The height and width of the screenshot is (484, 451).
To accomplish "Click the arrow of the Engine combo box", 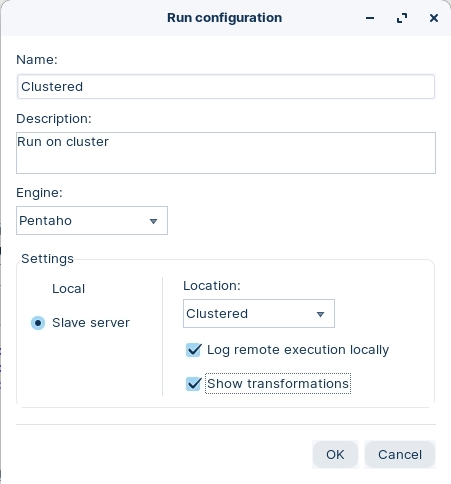I will (x=153, y=221).
